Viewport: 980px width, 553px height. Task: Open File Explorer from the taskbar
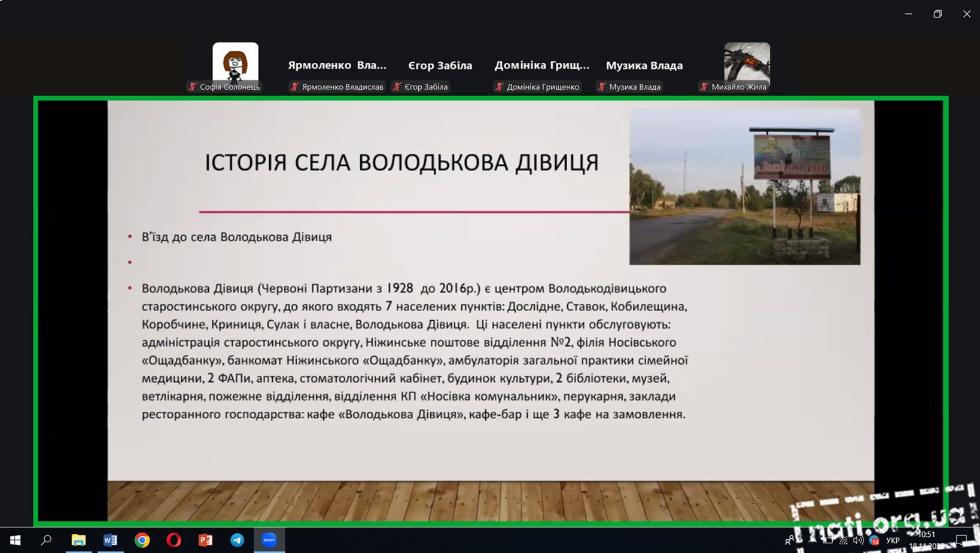[x=78, y=540]
